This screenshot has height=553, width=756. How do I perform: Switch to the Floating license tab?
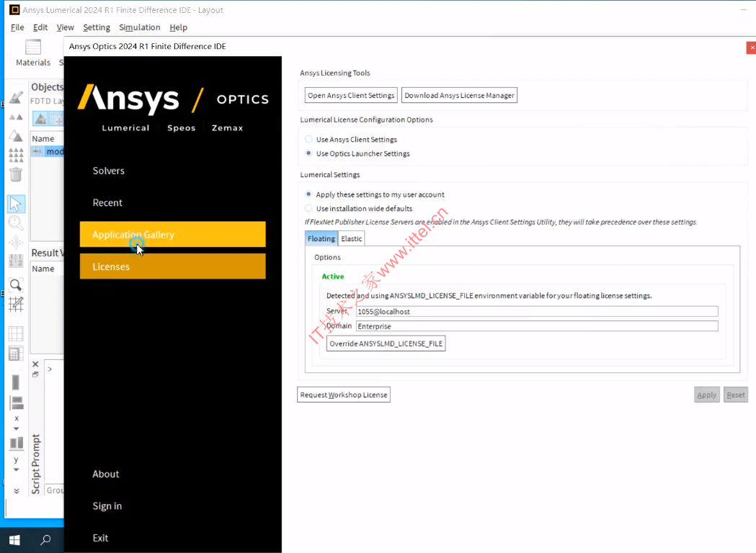[x=321, y=238]
